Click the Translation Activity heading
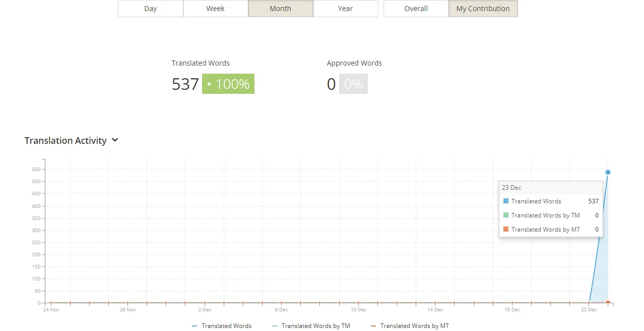Image resolution: width=644 pixels, height=331 pixels. 66,140
